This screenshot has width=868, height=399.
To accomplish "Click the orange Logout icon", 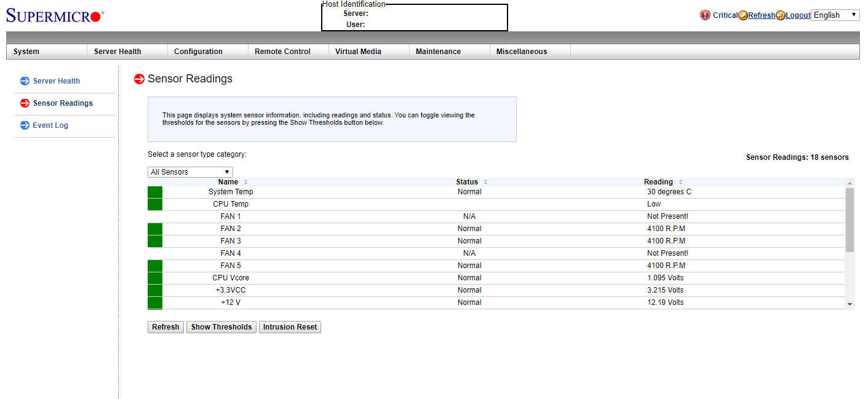I will (780, 15).
